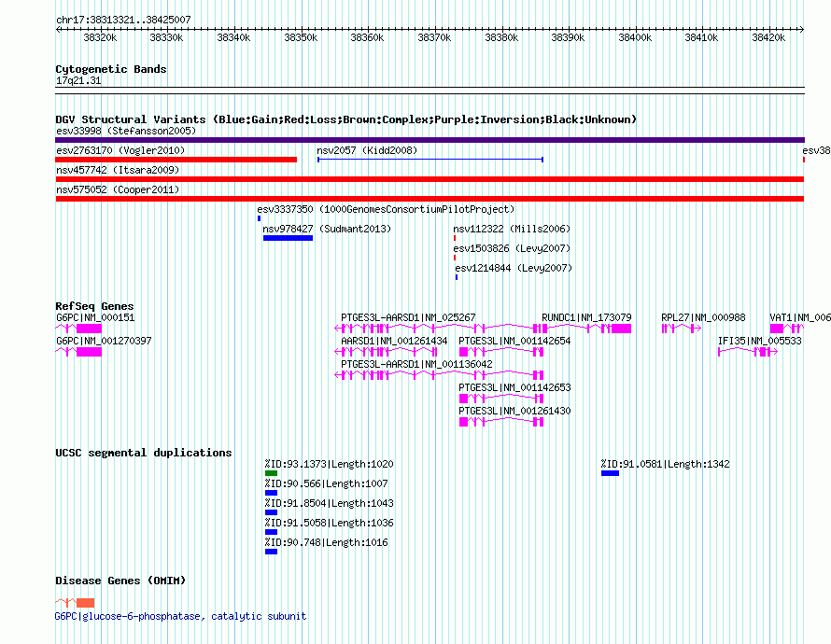The width and height of the screenshot is (831, 644).
Task: Click the RefSeq Genes track title
Action: click(94, 306)
